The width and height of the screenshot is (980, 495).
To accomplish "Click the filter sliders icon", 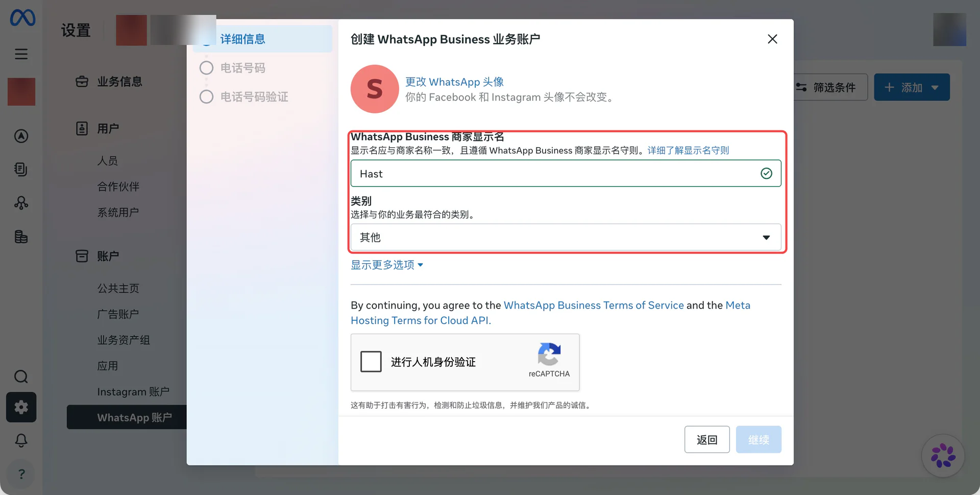I will 801,87.
